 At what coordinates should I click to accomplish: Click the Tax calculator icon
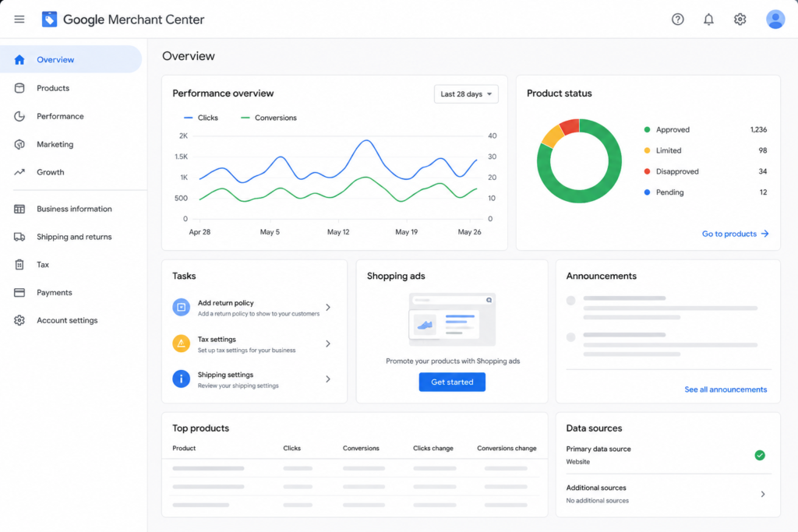(x=19, y=265)
